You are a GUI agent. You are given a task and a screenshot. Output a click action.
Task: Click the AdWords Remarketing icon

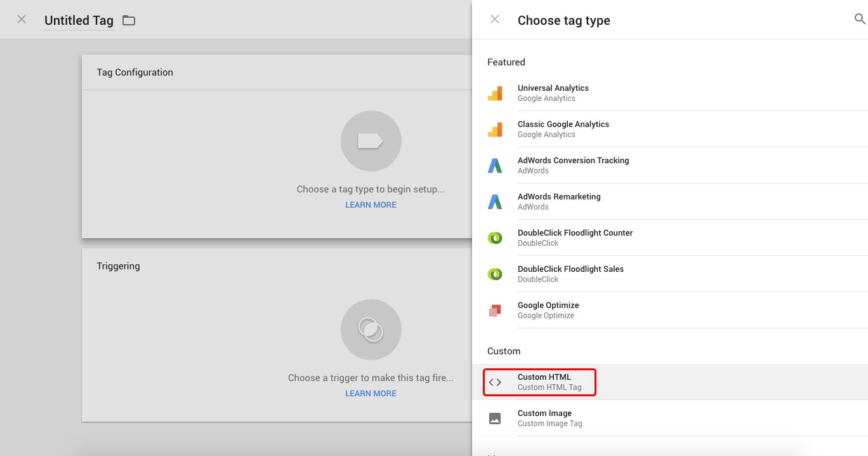[495, 202]
